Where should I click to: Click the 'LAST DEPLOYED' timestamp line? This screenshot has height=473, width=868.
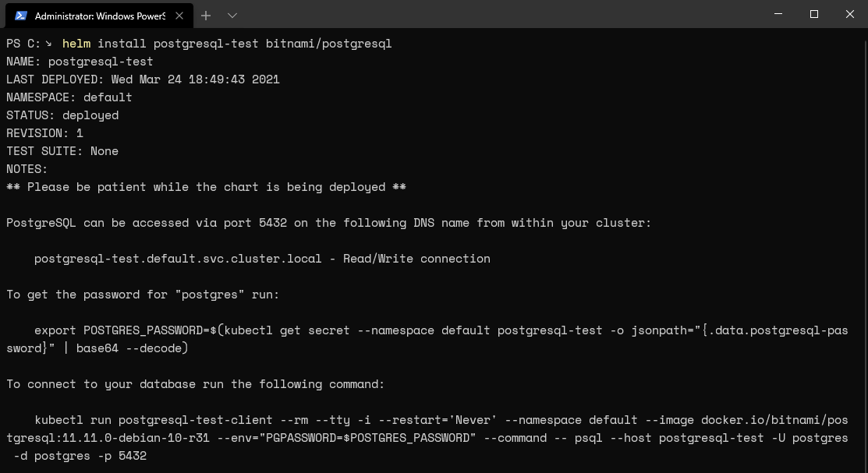click(x=143, y=79)
